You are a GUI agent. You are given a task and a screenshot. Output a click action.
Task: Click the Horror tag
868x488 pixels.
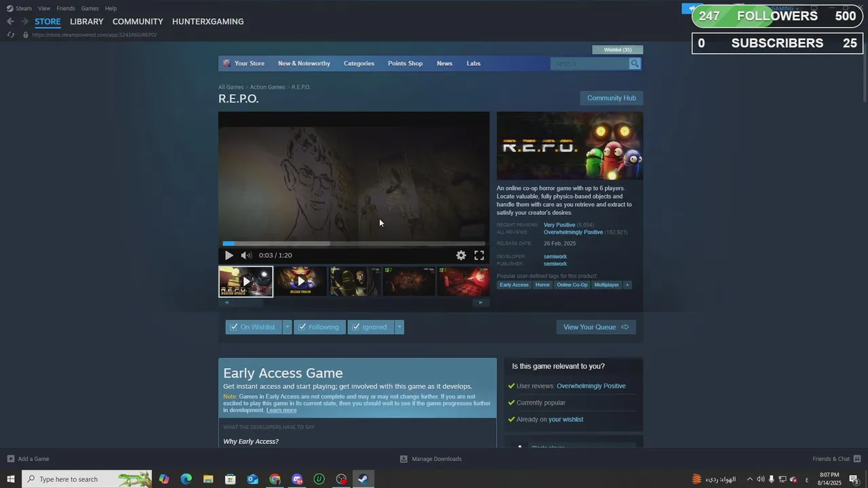(x=542, y=285)
